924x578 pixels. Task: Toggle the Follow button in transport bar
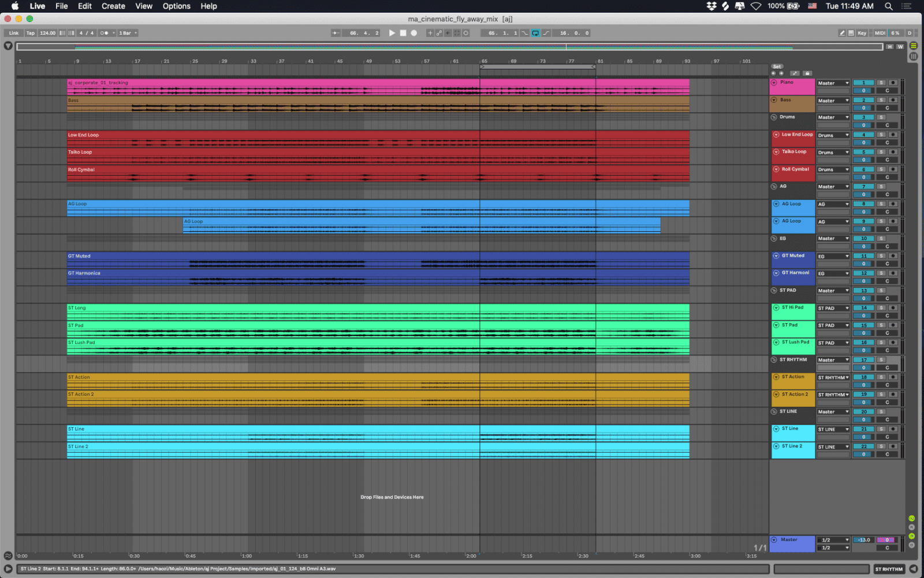pos(336,33)
